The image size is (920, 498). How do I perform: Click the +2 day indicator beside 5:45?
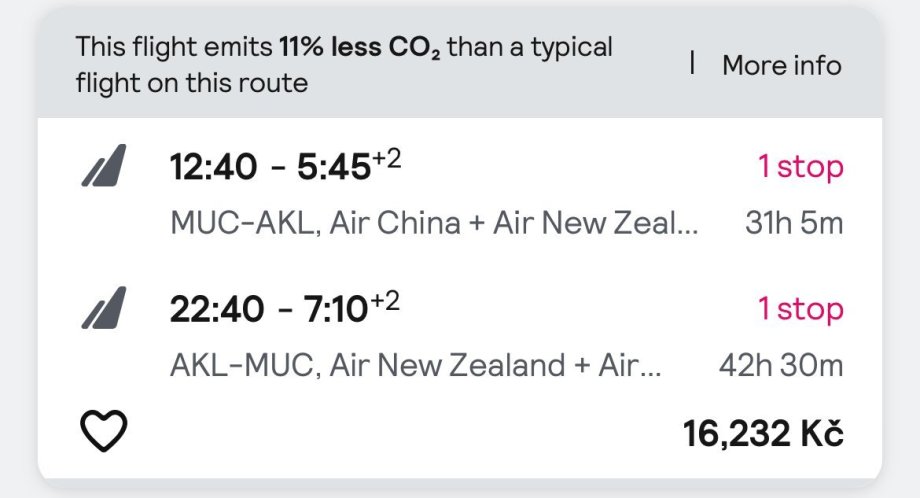point(387,159)
